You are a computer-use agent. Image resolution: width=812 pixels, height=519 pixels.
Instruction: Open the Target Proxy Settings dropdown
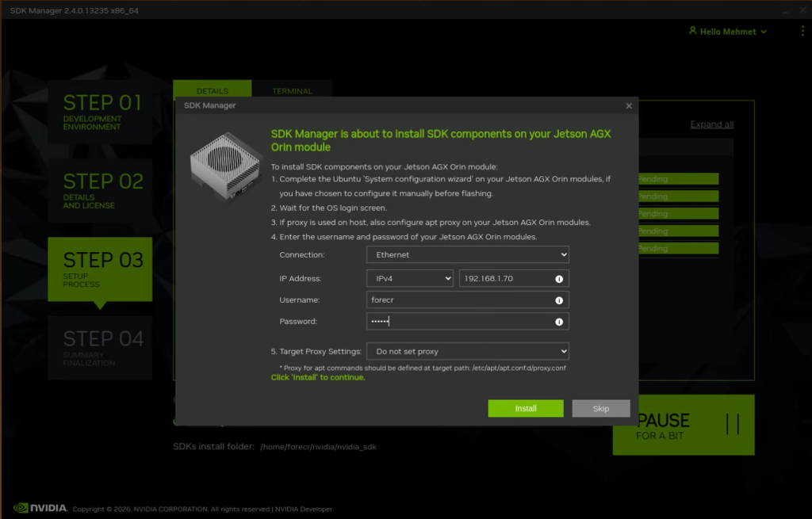tap(467, 351)
